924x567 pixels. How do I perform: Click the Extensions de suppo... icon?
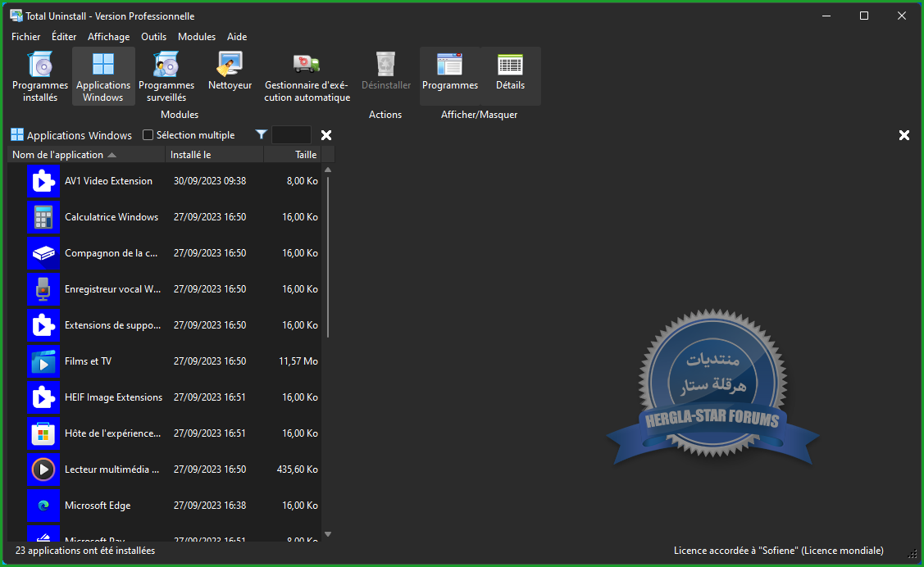click(x=43, y=325)
